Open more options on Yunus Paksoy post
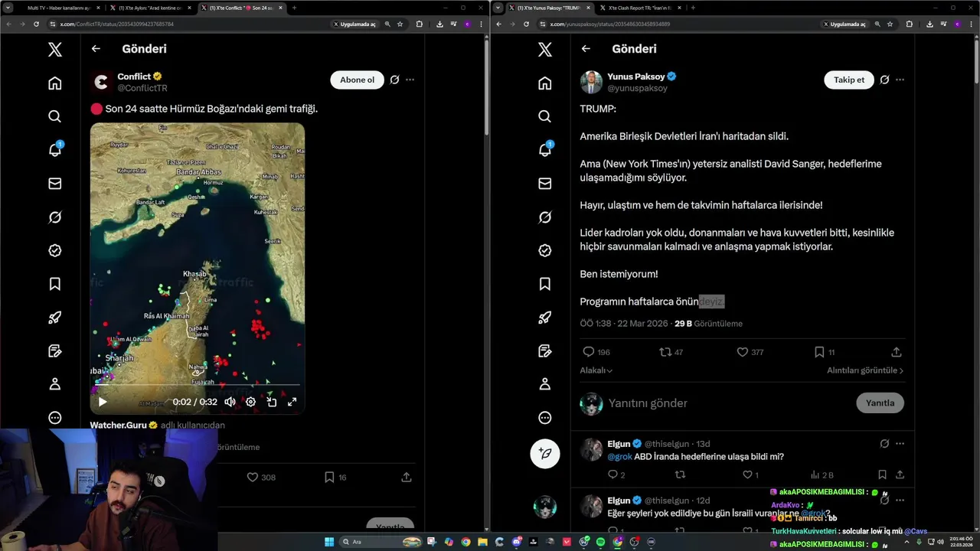 tap(900, 80)
